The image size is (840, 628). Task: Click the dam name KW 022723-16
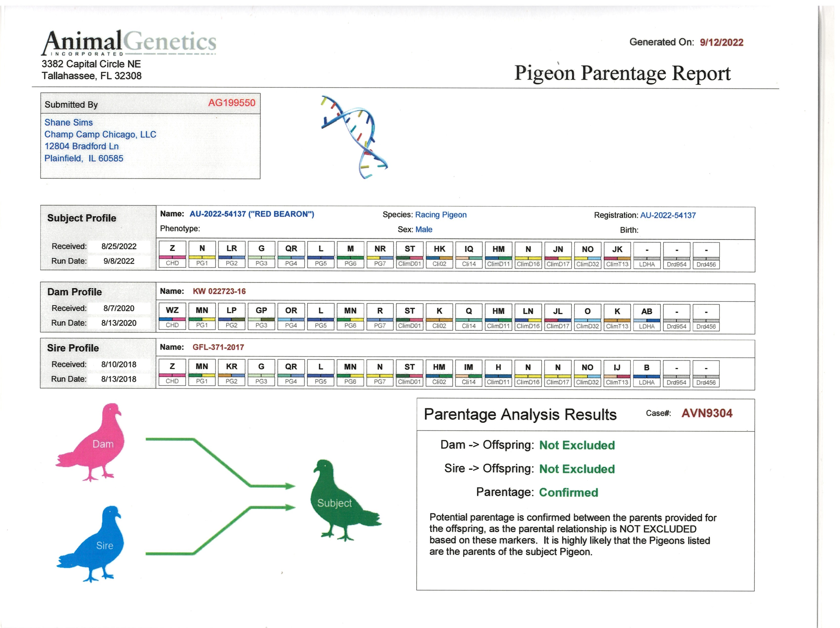pos(219,292)
